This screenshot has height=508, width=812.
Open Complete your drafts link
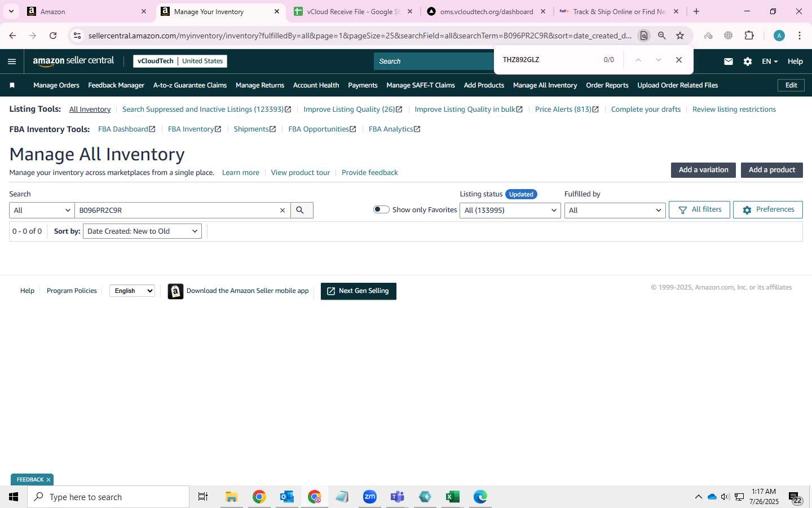pyautogui.click(x=646, y=110)
